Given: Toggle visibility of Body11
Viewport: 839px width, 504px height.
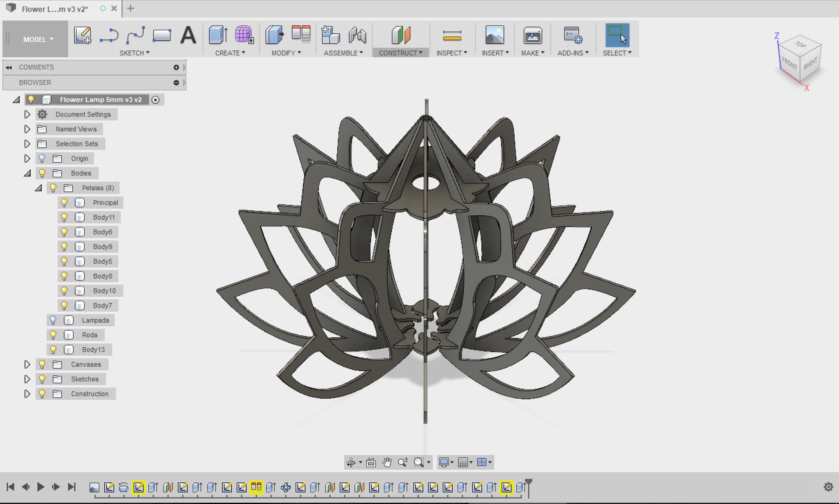Looking at the screenshot, I should tap(64, 217).
